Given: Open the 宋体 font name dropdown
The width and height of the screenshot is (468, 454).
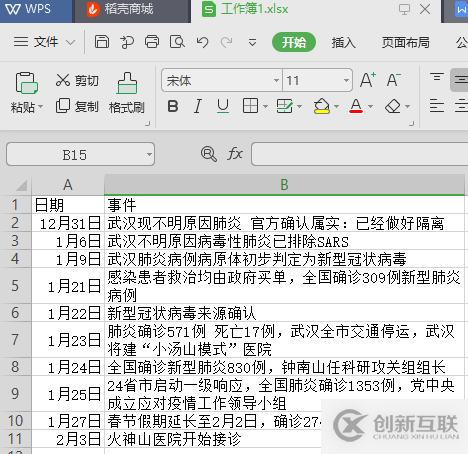Looking at the screenshot, I should coord(276,80).
